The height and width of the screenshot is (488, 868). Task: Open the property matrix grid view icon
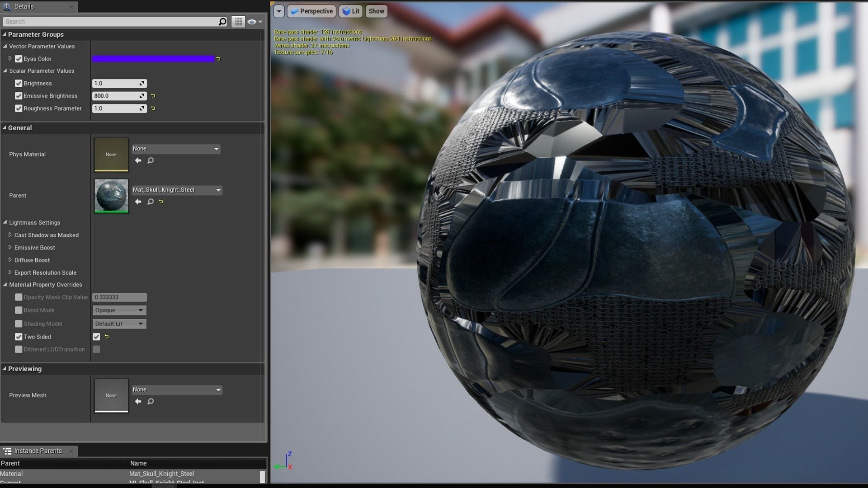pyautogui.click(x=238, y=22)
